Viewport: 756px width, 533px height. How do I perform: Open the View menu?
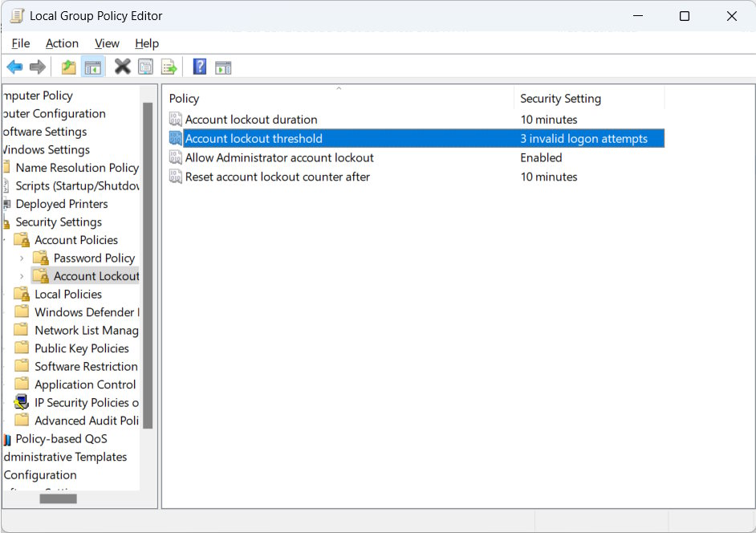pyautogui.click(x=107, y=43)
